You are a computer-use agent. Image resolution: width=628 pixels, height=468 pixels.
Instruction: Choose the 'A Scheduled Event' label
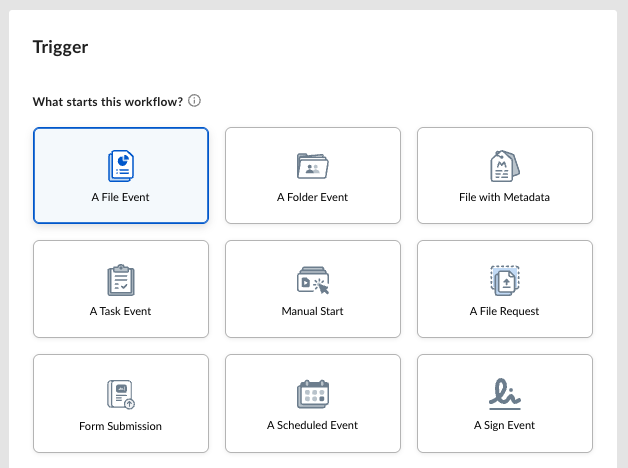(312, 425)
